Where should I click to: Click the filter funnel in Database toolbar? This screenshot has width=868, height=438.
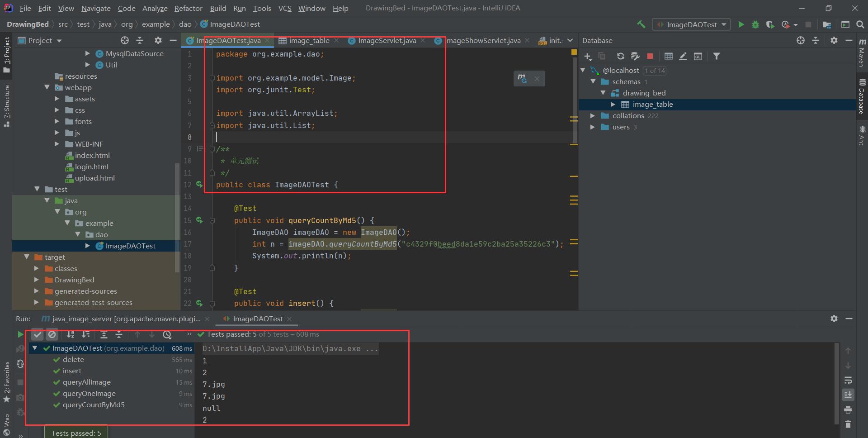point(717,56)
